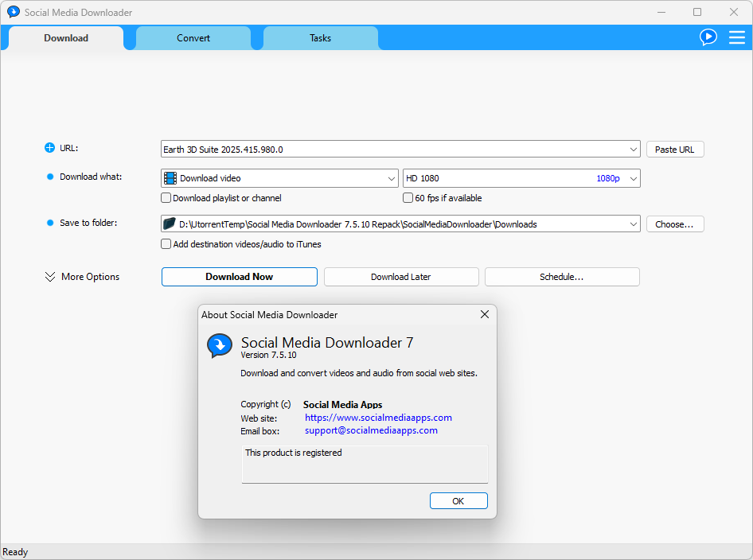Screen dimensions: 753x560
Task: Click the film strip icon in Download video
Action: pyautogui.click(x=170, y=178)
